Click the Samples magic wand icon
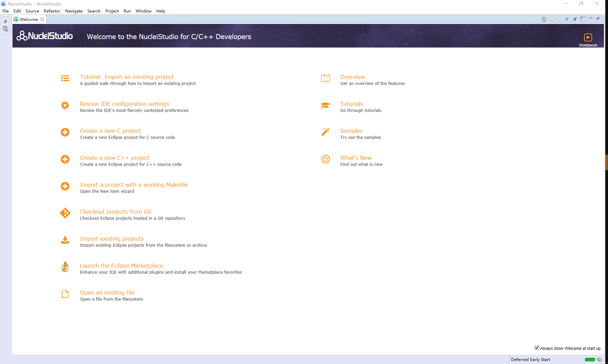The width and height of the screenshot is (608, 364). click(325, 132)
